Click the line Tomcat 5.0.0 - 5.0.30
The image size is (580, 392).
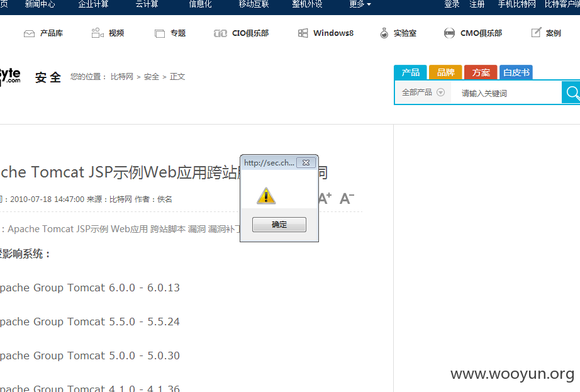123,356
